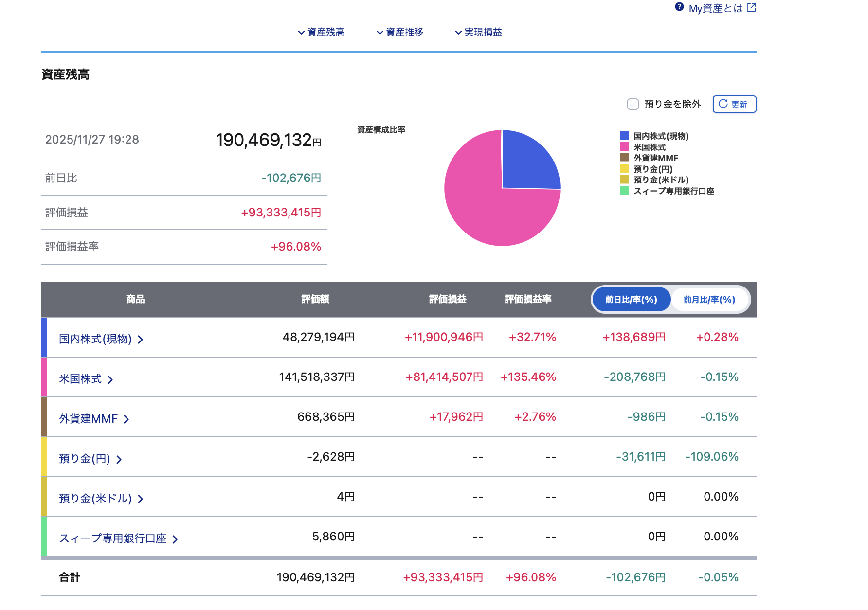Click chevron arrow next to 国内株式(現物)
The height and width of the screenshot is (610, 868).
[x=141, y=340]
